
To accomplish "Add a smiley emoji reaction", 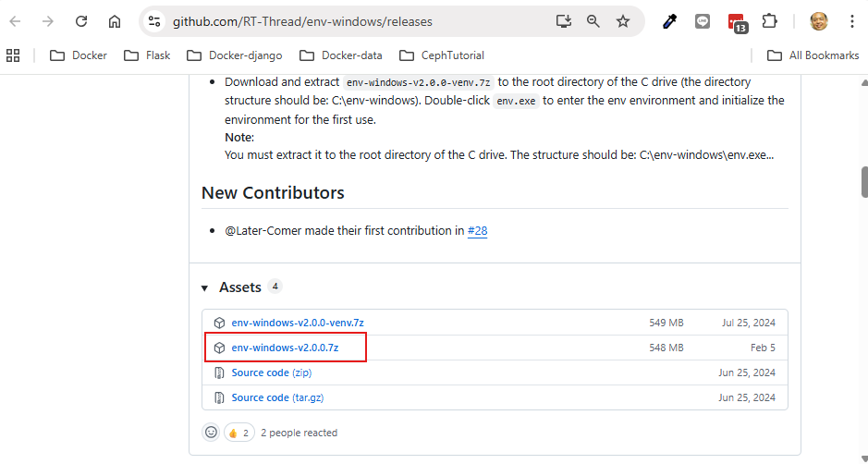I will [x=212, y=432].
